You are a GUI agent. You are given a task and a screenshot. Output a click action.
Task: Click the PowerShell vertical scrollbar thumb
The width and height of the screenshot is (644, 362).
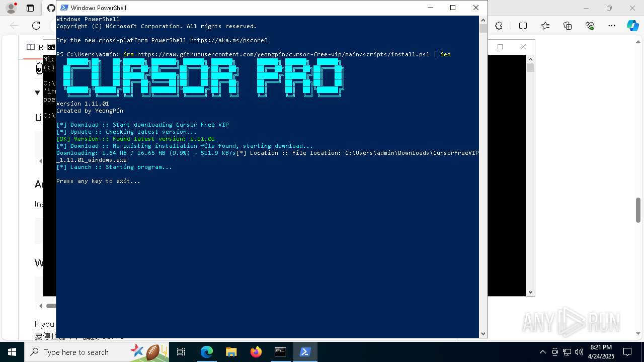coord(483,29)
